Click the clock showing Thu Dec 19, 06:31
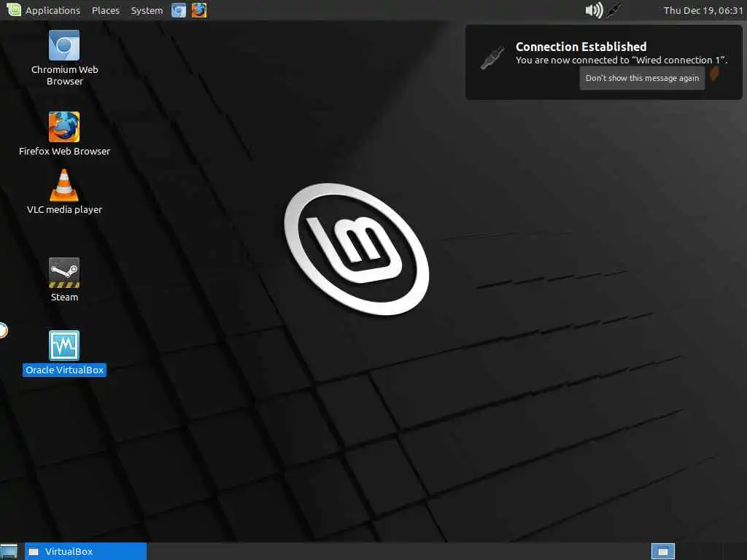The height and width of the screenshot is (560, 747). coord(703,10)
